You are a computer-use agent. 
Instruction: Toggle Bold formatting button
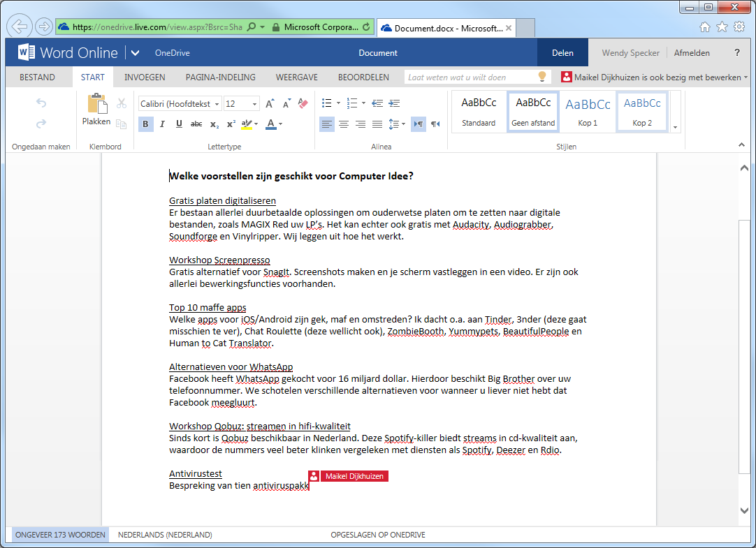pos(145,124)
